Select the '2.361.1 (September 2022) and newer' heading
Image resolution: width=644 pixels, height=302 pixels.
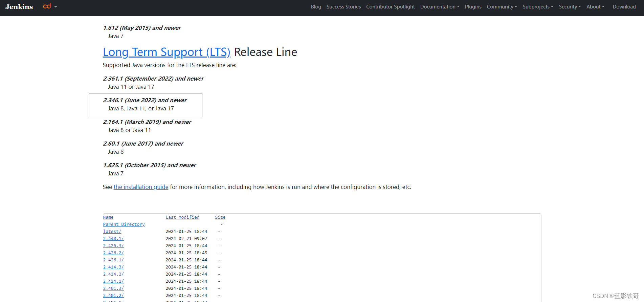[153, 79]
